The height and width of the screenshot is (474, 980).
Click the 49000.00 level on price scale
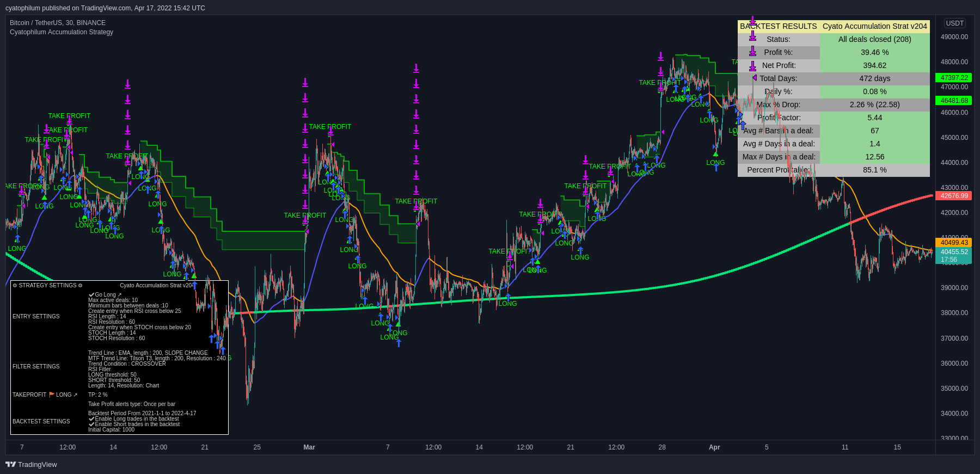click(954, 37)
